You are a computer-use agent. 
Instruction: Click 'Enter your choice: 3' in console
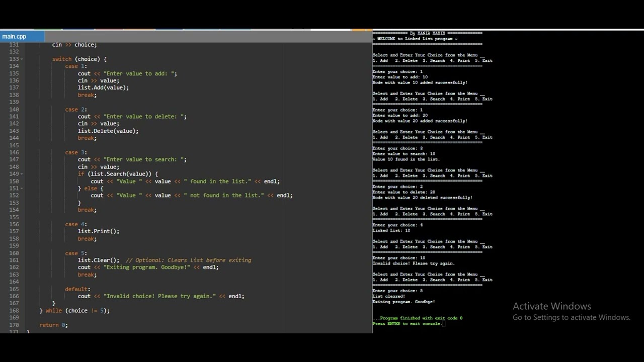tap(398, 148)
